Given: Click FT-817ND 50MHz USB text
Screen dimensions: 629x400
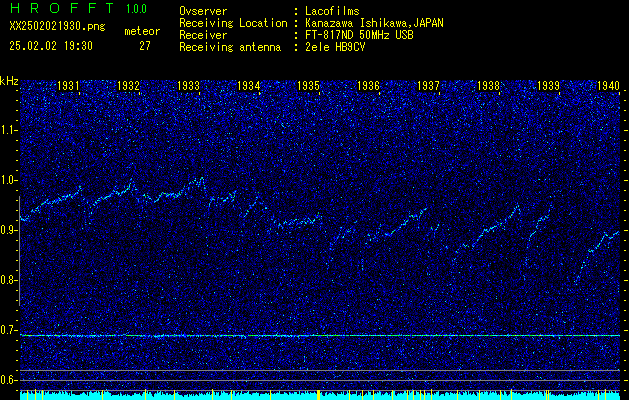Looking at the screenshot, I should pyautogui.click(x=359, y=35).
